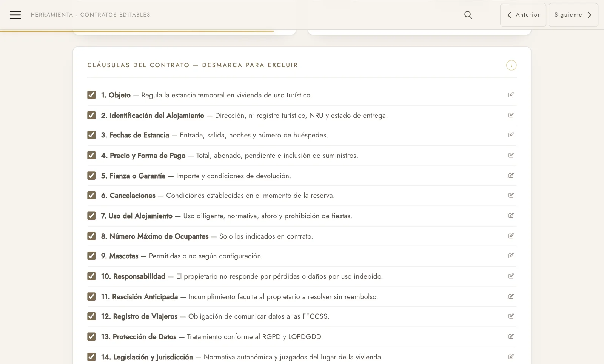The image size is (604, 364).
Task: Open the search tool
Action: tap(468, 15)
